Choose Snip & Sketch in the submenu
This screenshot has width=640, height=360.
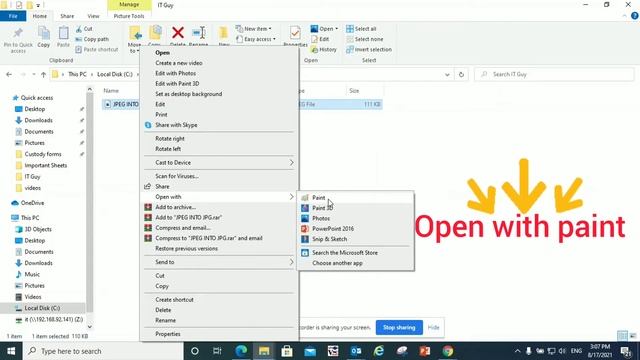pos(355,239)
